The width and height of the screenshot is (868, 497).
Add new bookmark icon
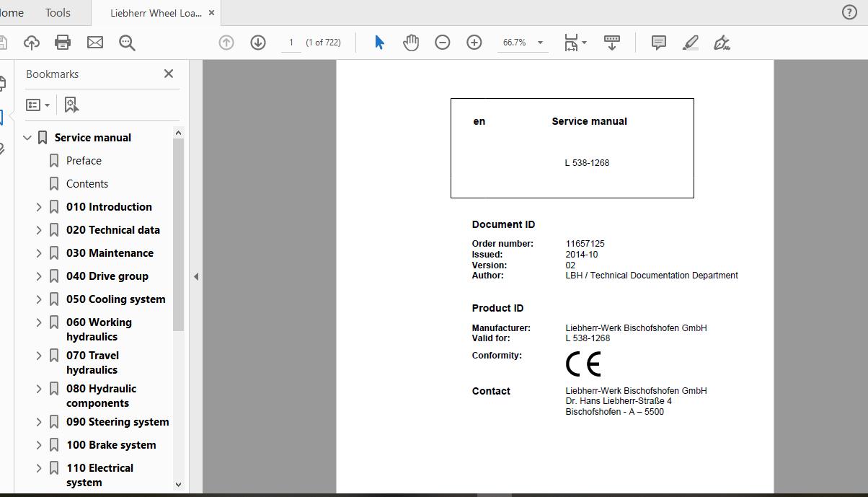[x=71, y=105]
